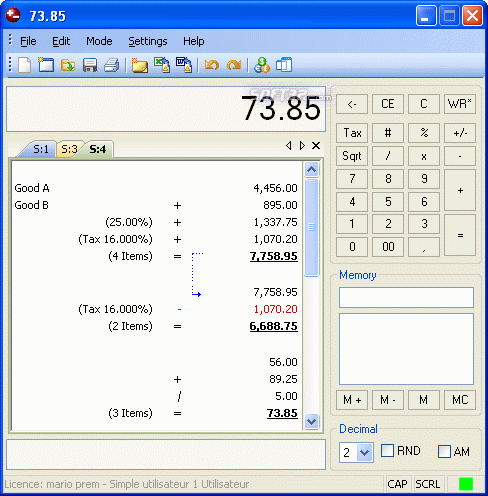The image size is (488, 496).
Task: Click the decimal point button
Action: (424, 247)
